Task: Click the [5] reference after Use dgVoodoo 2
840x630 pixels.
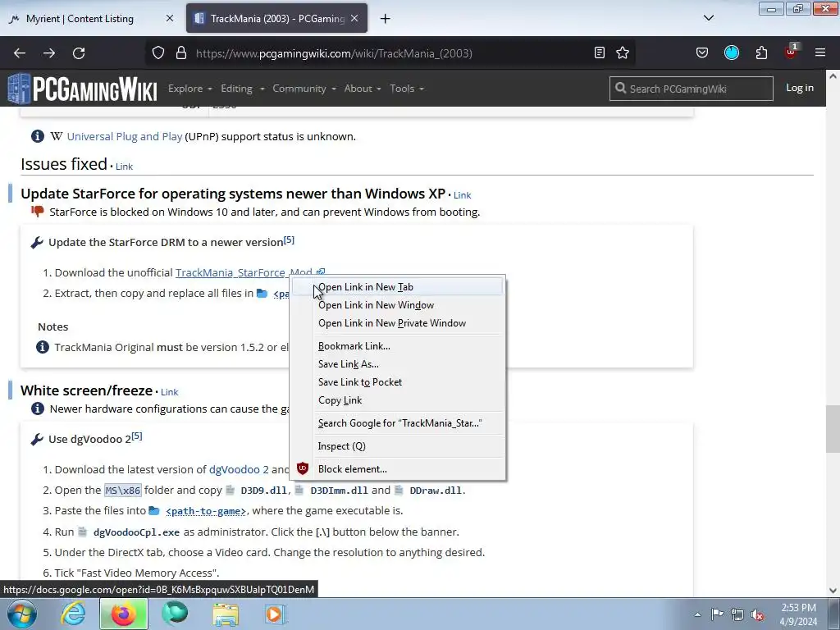Action: point(137,436)
